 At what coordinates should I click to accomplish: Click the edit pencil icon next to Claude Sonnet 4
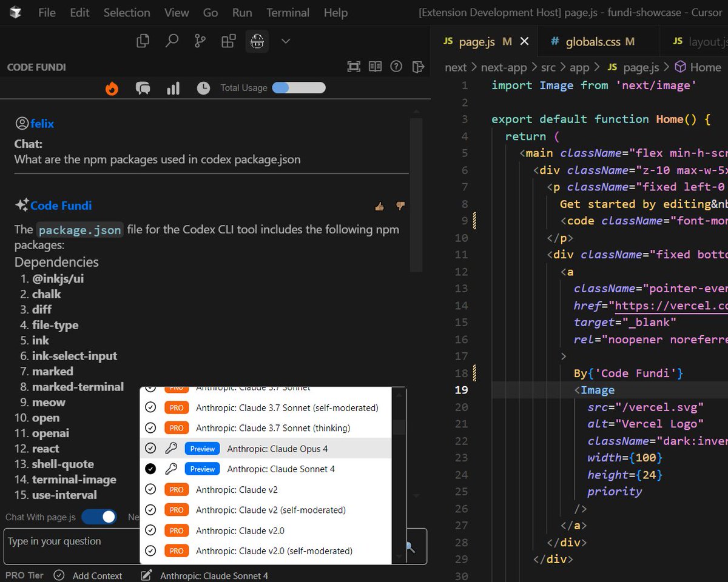[146, 575]
